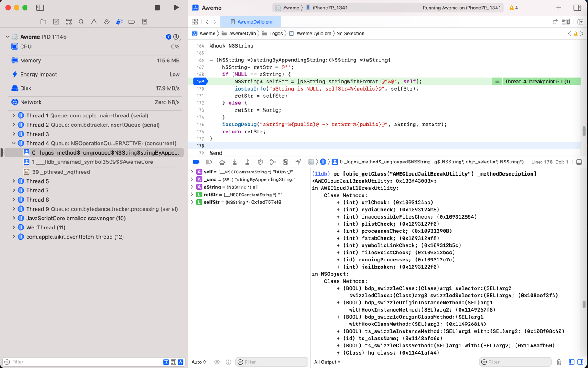Screen dimensions: 588x368
Task: Toggle the variables view pane button
Action: (572, 362)
